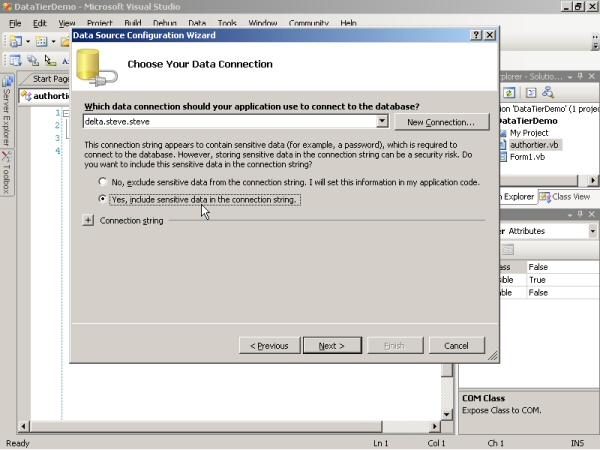Open the Solution Explorer window position dropdown
This screenshot has width=600, height=450.
[x=570, y=77]
